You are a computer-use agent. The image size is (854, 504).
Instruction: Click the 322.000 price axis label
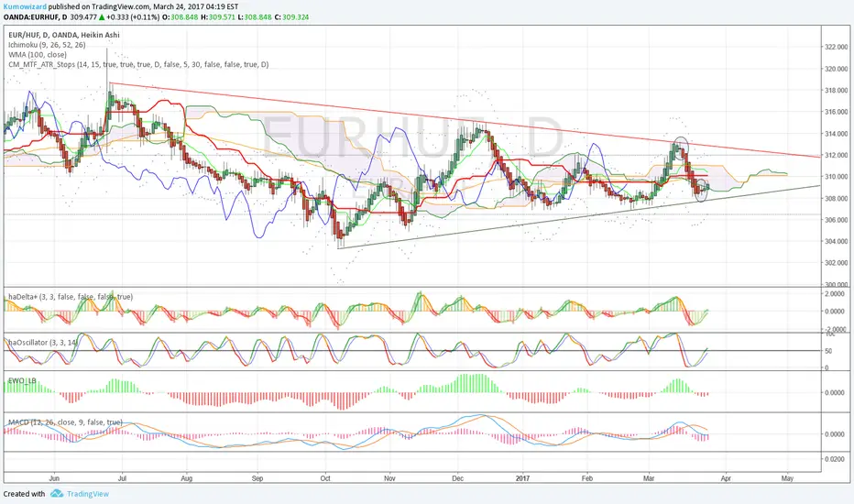point(836,47)
